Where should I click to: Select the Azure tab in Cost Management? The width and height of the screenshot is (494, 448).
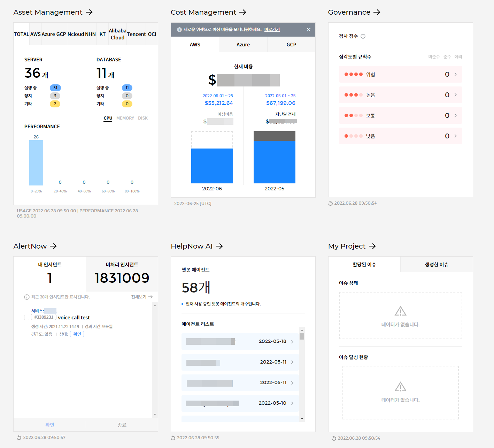pos(243,45)
